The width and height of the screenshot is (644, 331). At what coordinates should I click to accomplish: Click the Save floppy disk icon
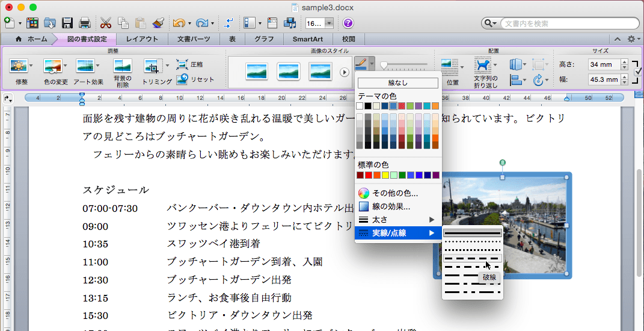point(67,23)
